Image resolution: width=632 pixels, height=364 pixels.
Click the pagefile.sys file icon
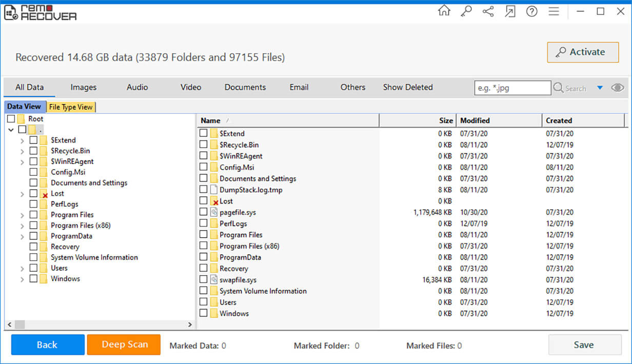click(x=214, y=212)
